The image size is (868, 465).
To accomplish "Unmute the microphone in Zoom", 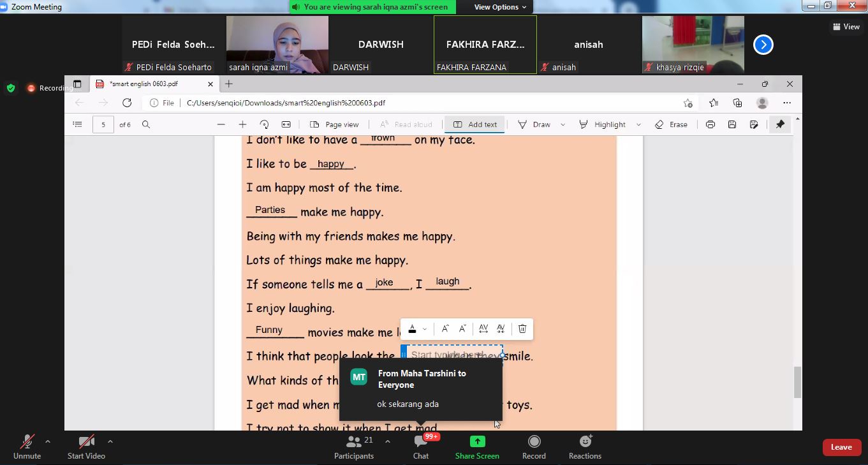I will tap(27, 447).
